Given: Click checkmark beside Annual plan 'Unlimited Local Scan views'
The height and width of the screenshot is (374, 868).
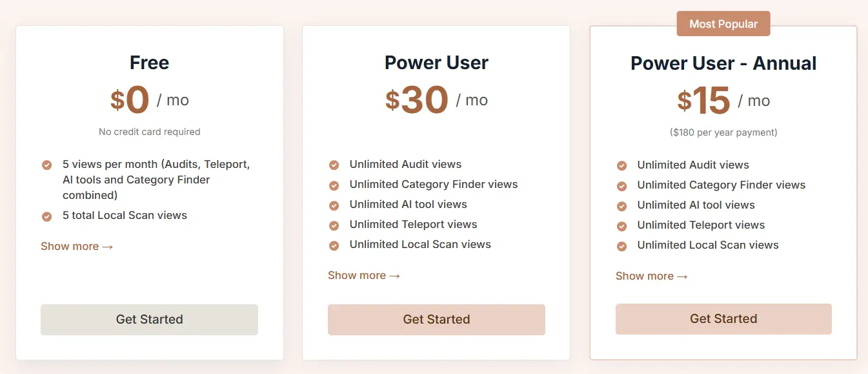Looking at the screenshot, I should (621, 246).
